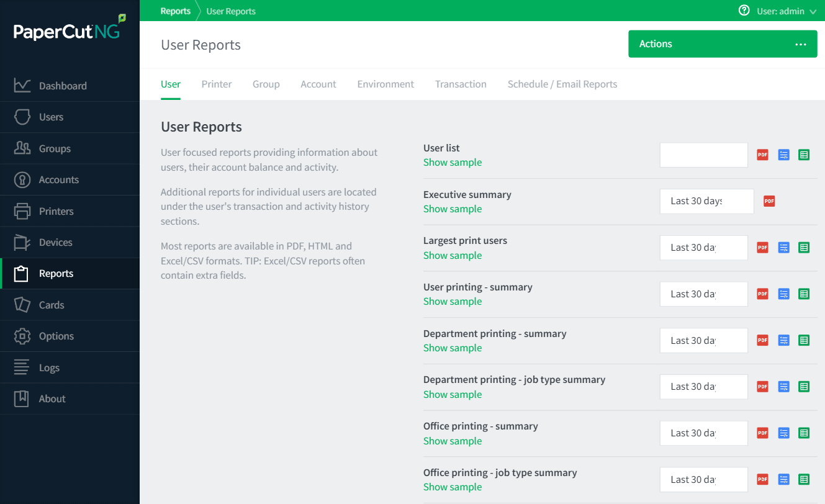Open Devices section in sidebar
This screenshot has width=825, height=504.
click(70, 242)
